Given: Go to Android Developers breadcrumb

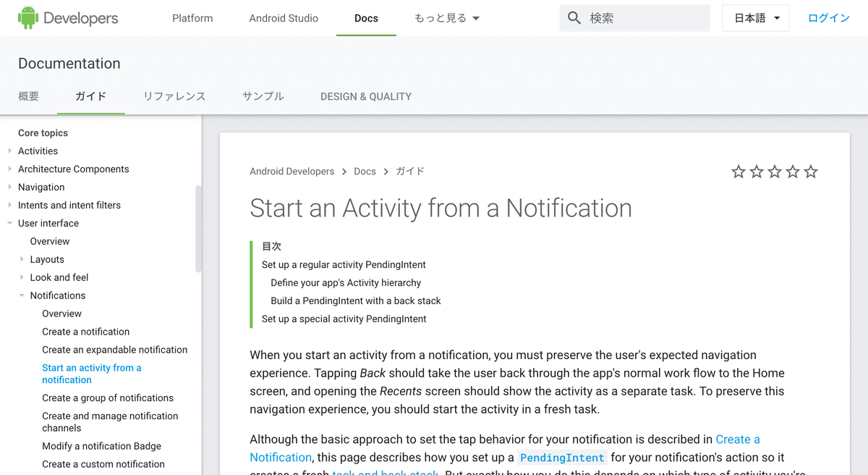Looking at the screenshot, I should pyautogui.click(x=292, y=172).
